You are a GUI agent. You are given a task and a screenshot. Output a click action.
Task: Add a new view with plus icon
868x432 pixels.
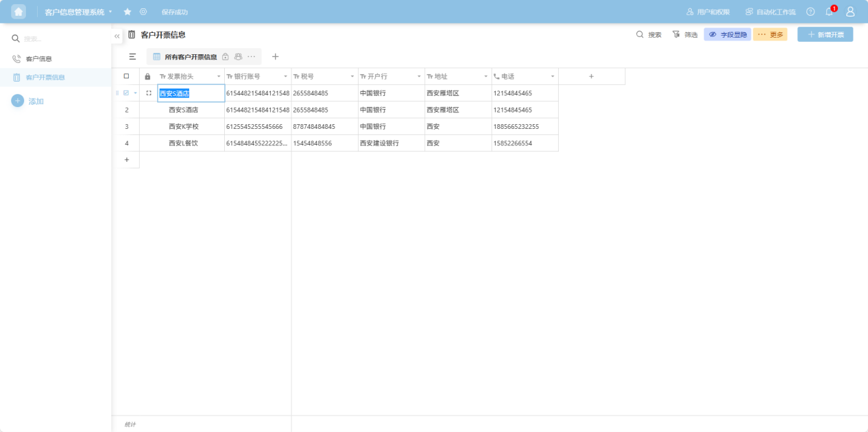pos(276,57)
